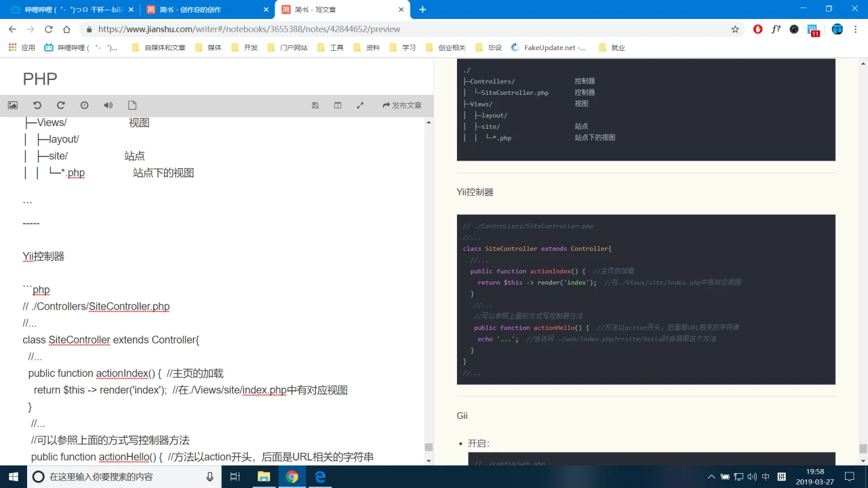
Task: Click the speaker icon in the editor toolbar
Action: click(x=108, y=105)
